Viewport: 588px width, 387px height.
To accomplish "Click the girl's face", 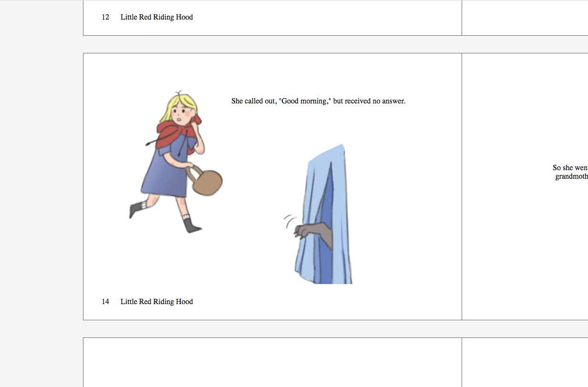I will point(181,114).
